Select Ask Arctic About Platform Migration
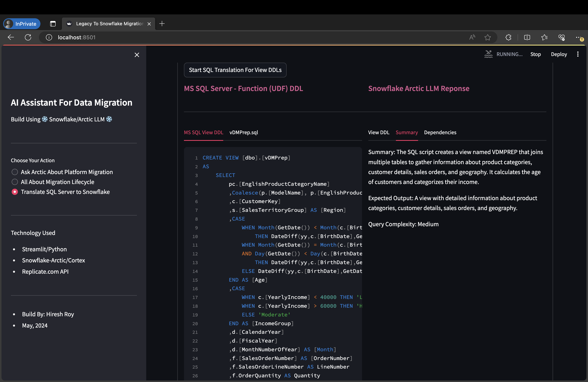The width and height of the screenshot is (588, 382). coord(15,172)
